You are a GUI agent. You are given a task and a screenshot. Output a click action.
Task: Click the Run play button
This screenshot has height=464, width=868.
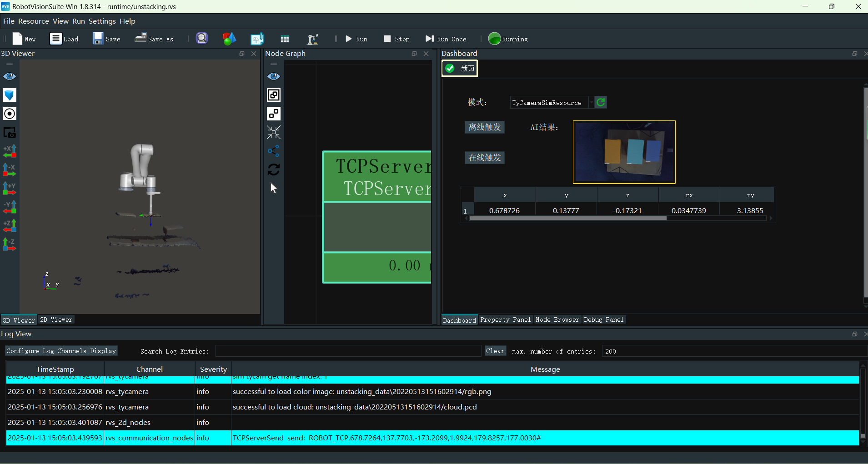[x=356, y=39]
